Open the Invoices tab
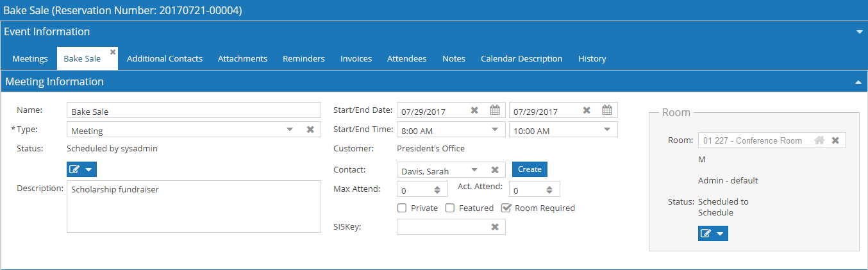Screen dimensions: 868x270 pos(356,58)
